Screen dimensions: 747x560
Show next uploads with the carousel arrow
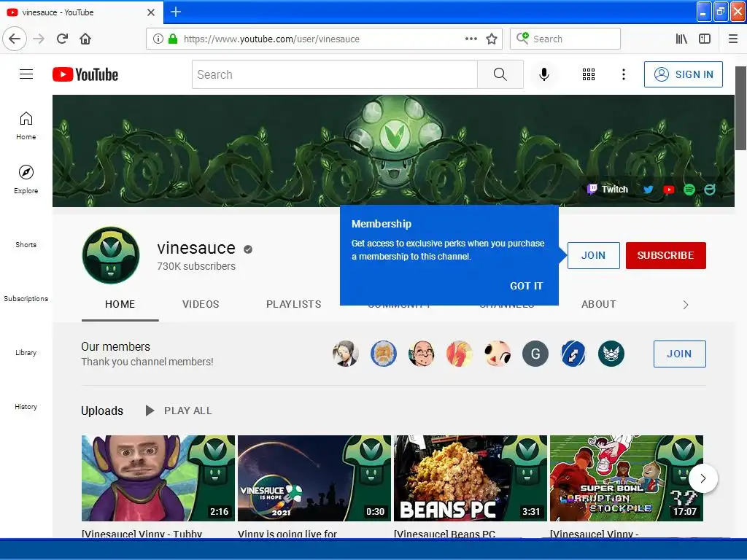703,478
